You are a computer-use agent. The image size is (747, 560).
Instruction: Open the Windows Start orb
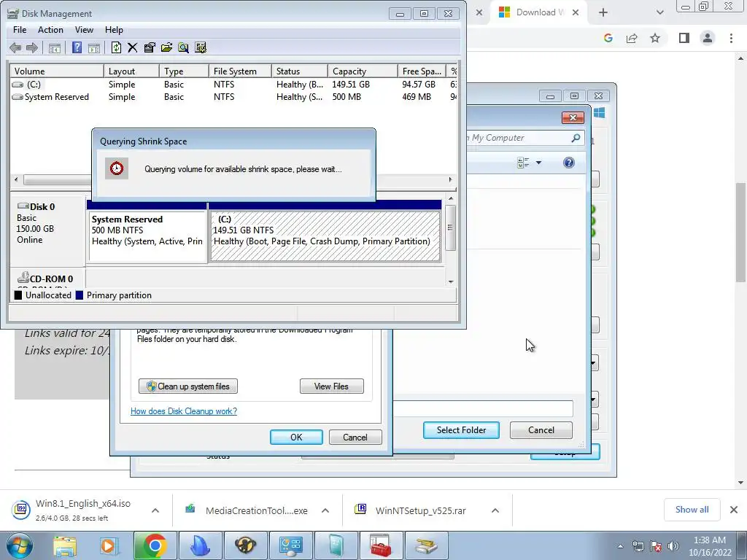19,545
